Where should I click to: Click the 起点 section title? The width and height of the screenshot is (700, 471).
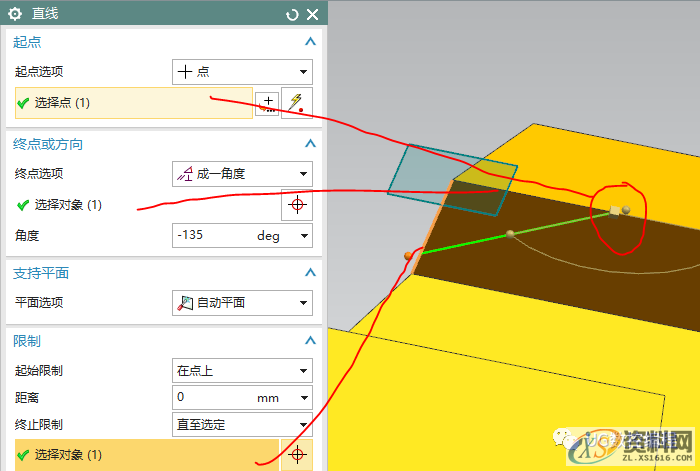click(27, 42)
